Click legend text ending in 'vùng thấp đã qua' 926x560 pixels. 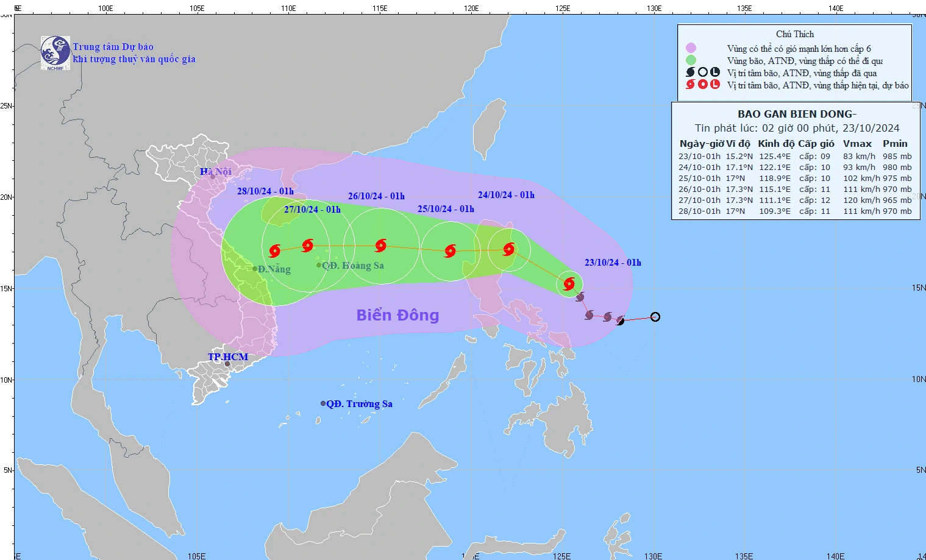(x=802, y=73)
